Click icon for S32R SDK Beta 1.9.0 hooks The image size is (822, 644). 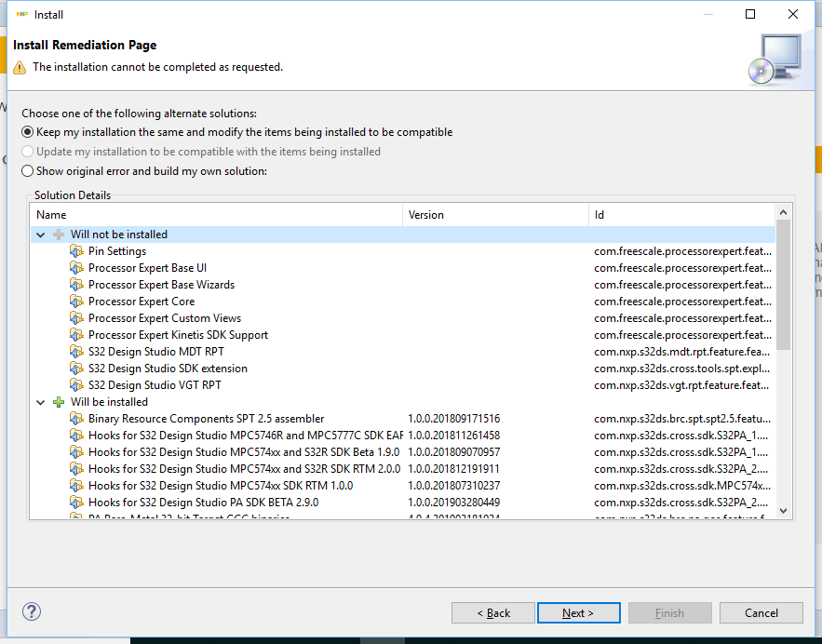[76, 452]
